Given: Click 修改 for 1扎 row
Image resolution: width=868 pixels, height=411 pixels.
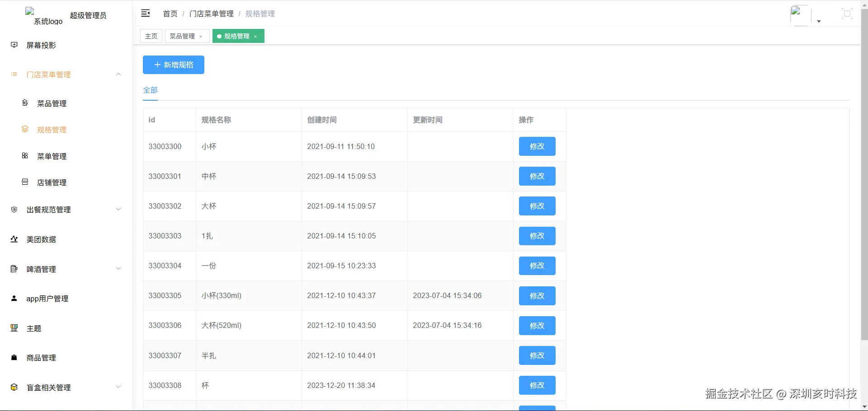Looking at the screenshot, I should [x=537, y=236].
